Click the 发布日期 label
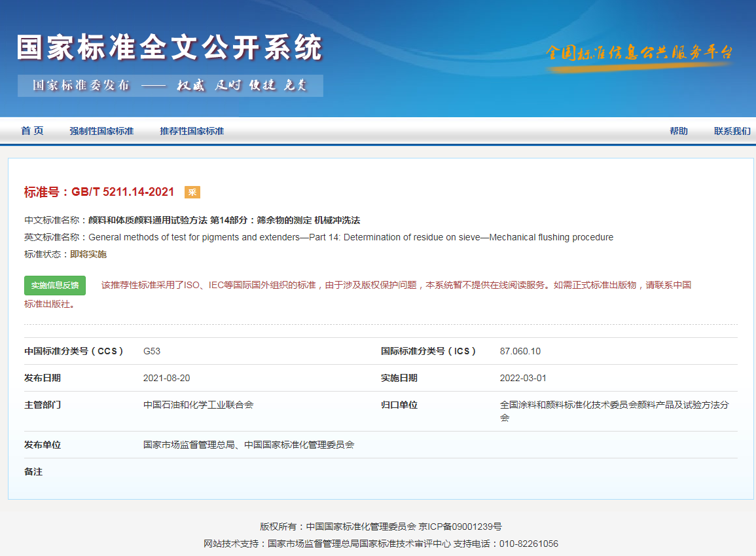 [x=43, y=378]
